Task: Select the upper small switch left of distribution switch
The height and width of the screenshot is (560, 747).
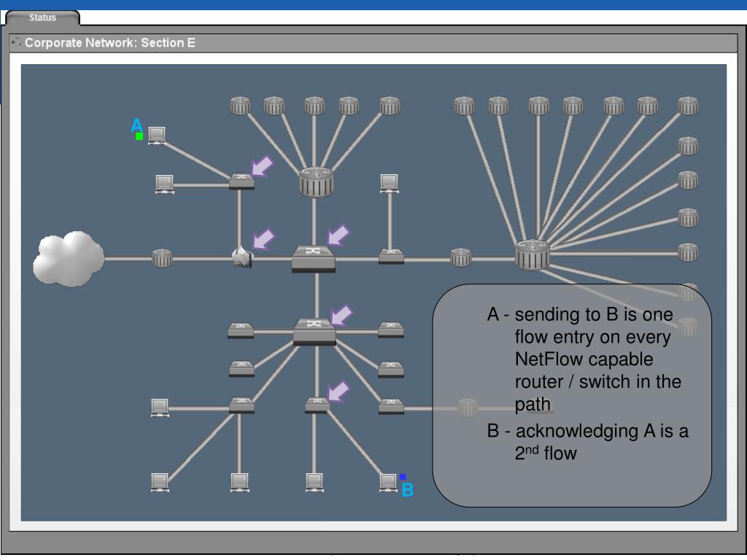Action: (x=241, y=330)
